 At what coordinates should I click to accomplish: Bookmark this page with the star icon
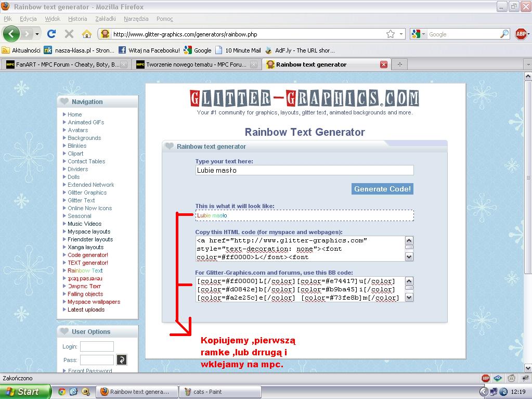pyautogui.click(x=391, y=34)
